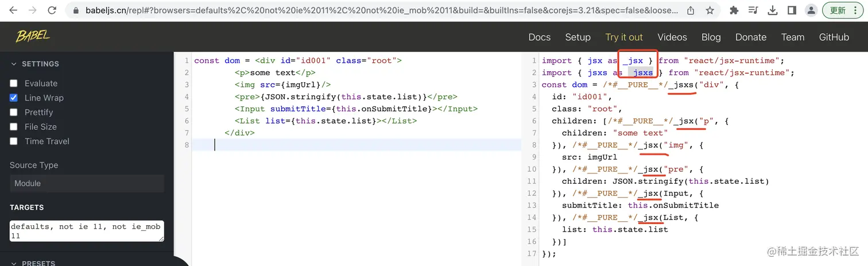Click the list: this.state.list output line
Screen dimensions: 868x266
pos(615,229)
